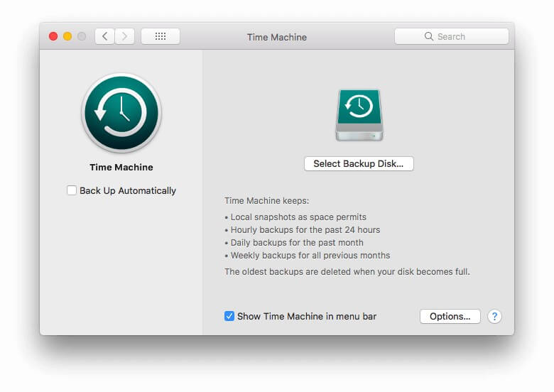Enable Back Up Automatically checkbox
Image resolution: width=554 pixels, height=392 pixels.
tap(72, 190)
